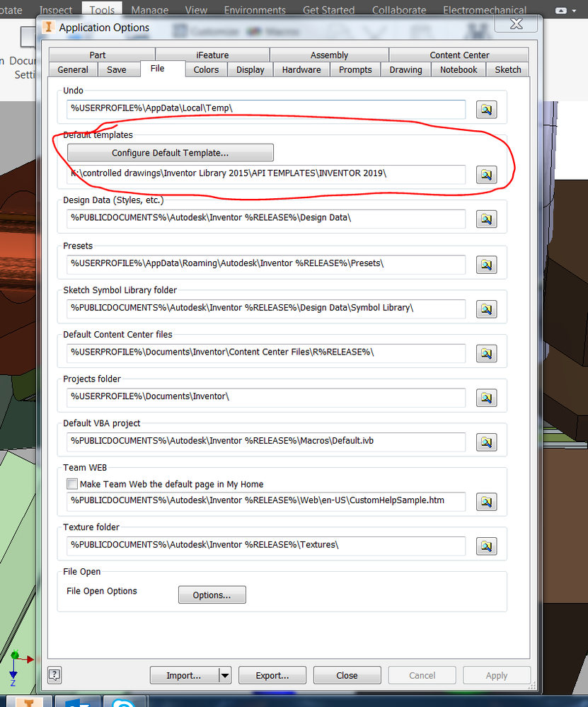Browse for the Projects folder

click(487, 398)
